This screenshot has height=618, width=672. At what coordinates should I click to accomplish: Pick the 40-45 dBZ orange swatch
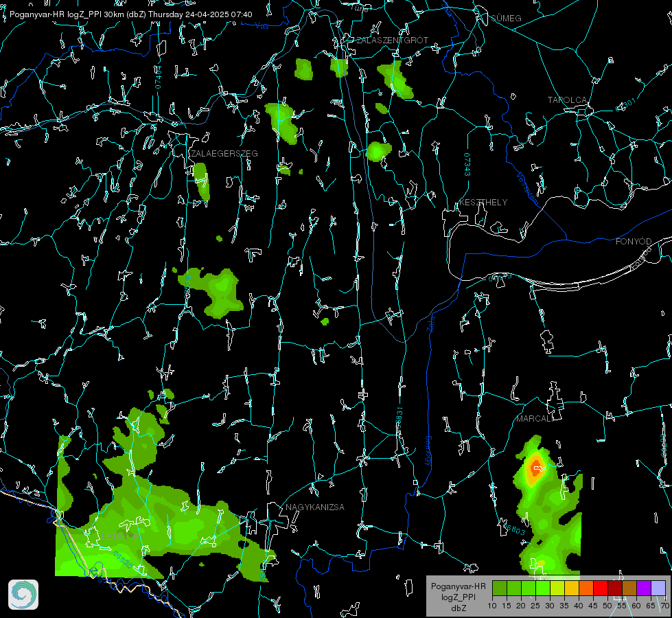click(x=586, y=588)
